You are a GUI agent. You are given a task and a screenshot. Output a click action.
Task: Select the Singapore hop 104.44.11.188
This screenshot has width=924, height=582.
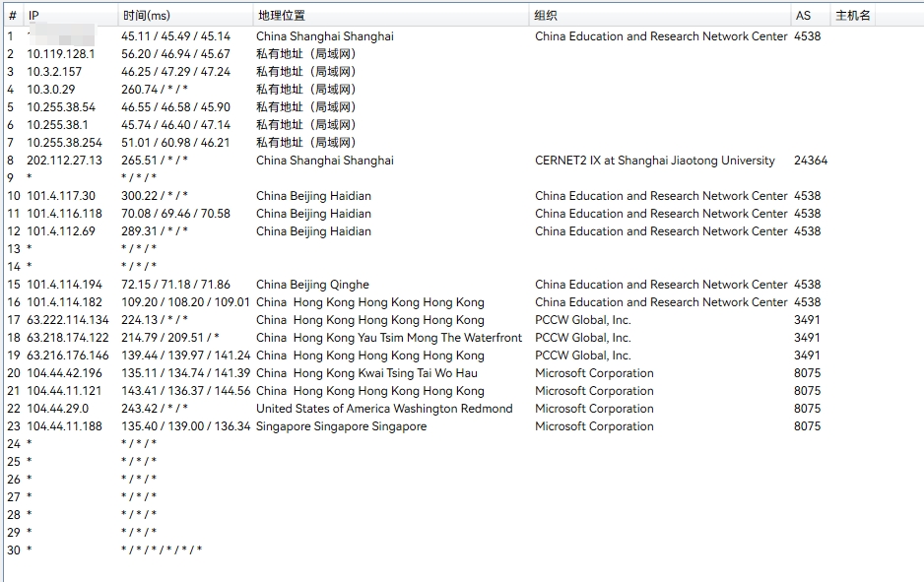tap(64, 426)
